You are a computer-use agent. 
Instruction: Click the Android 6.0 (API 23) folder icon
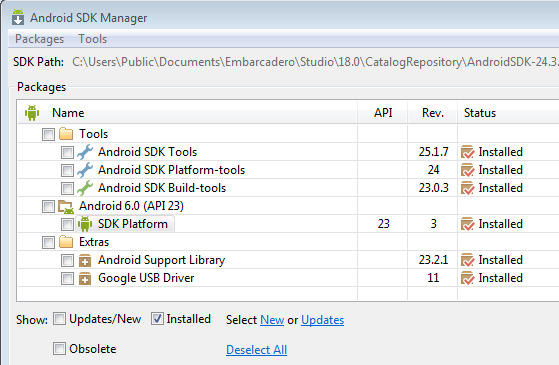66,206
